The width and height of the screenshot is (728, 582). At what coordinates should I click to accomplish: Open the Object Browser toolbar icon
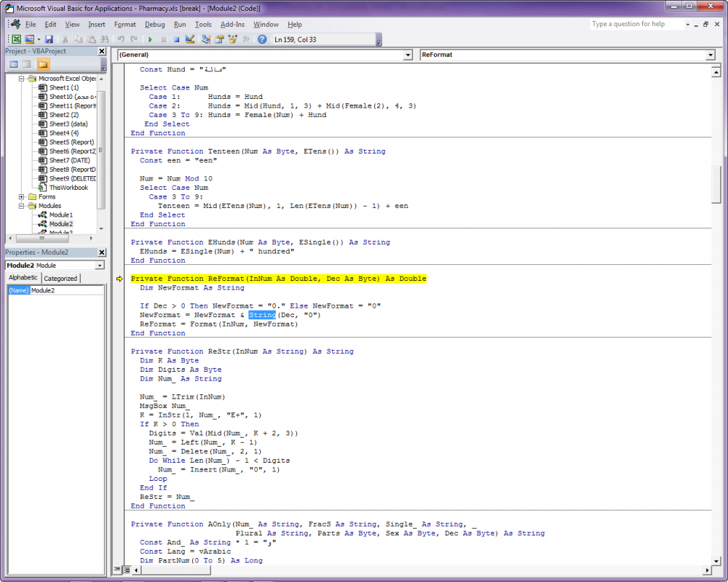tap(233, 39)
